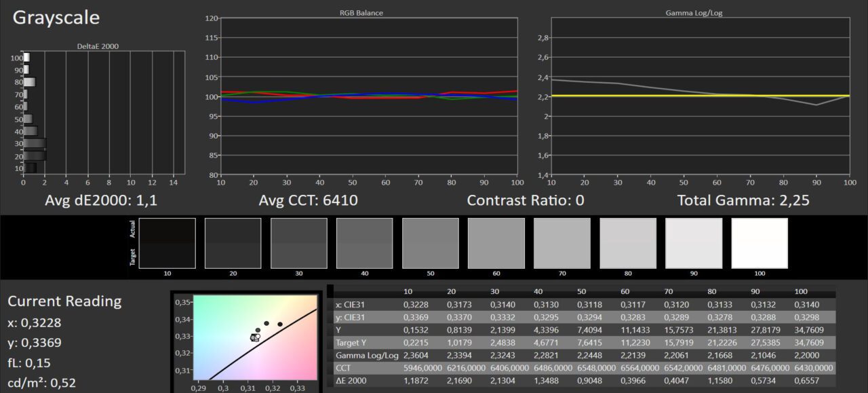Select the Gamma Log/Log table row

[x=585, y=355]
